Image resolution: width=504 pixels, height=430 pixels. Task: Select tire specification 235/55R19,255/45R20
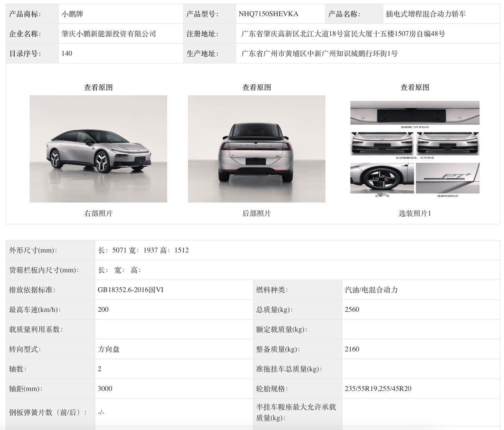click(378, 389)
